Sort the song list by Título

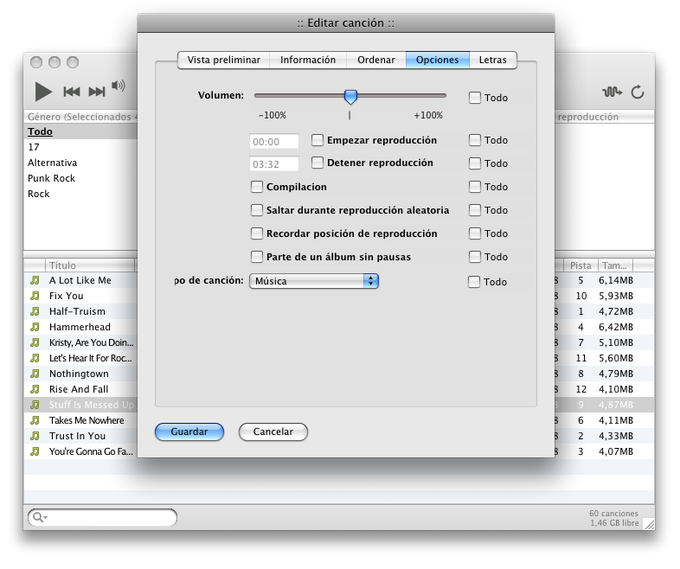coord(90,265)
